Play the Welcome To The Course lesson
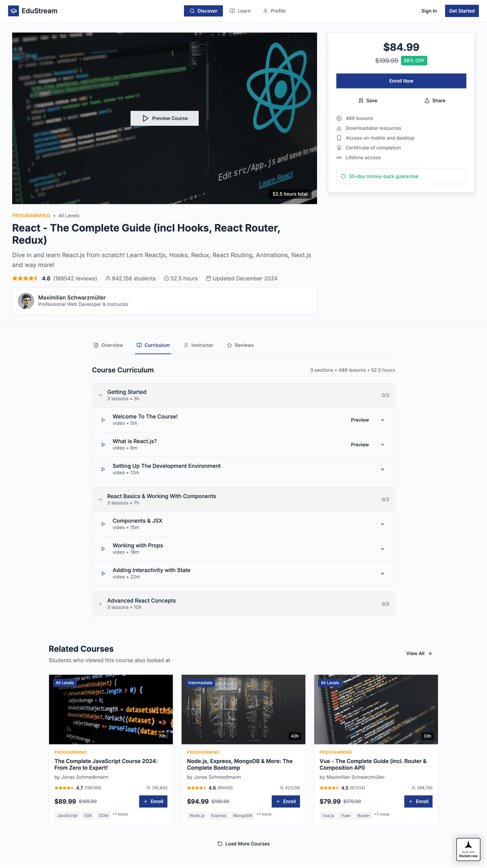Screen dimensions: 487x868 click(103, 420)
